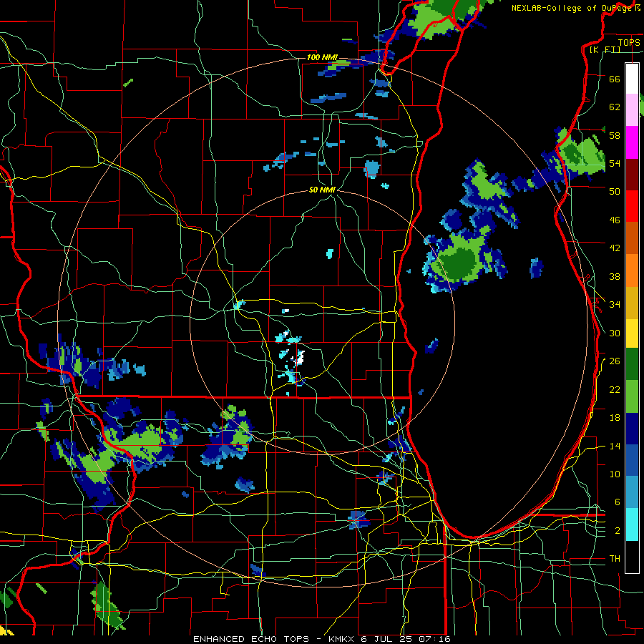Click the '54' legend value
The image size is (644, 644).
click(615, 163)
